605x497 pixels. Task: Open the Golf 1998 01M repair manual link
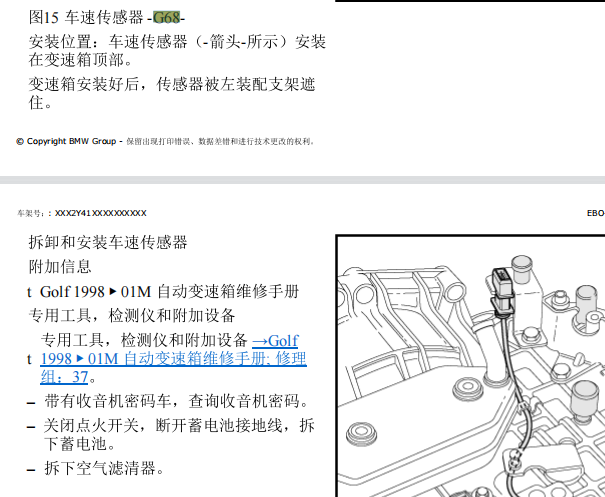[x=174, y=359]
